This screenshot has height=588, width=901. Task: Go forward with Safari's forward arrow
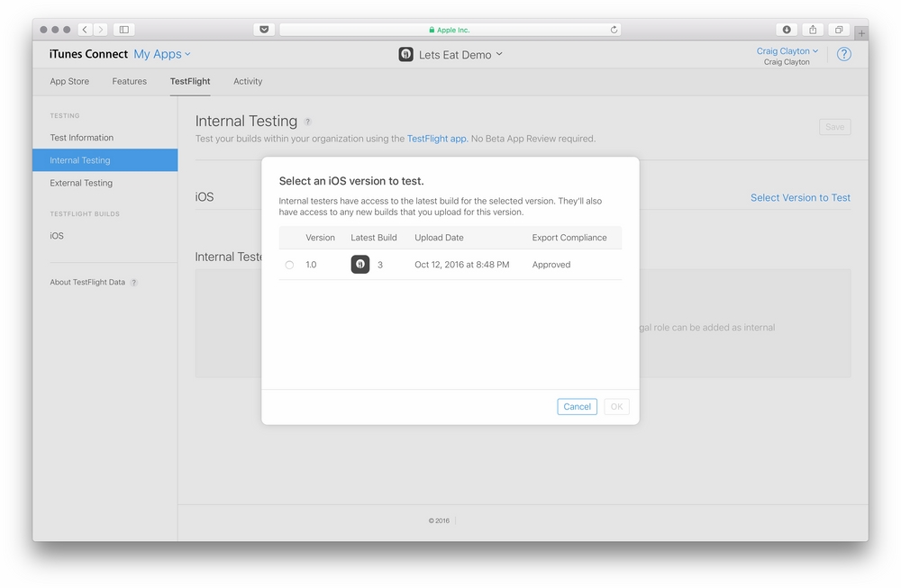coord(101,30)
